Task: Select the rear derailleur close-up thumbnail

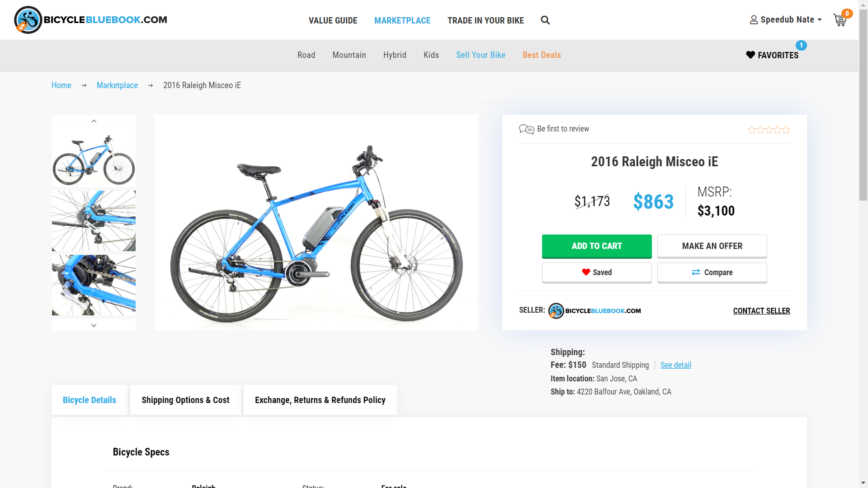Action: point(94,221)
